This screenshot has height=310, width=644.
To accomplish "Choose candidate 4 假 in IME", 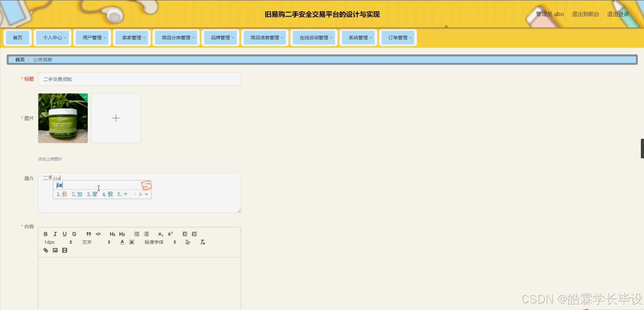I will [x=108, y=194].
